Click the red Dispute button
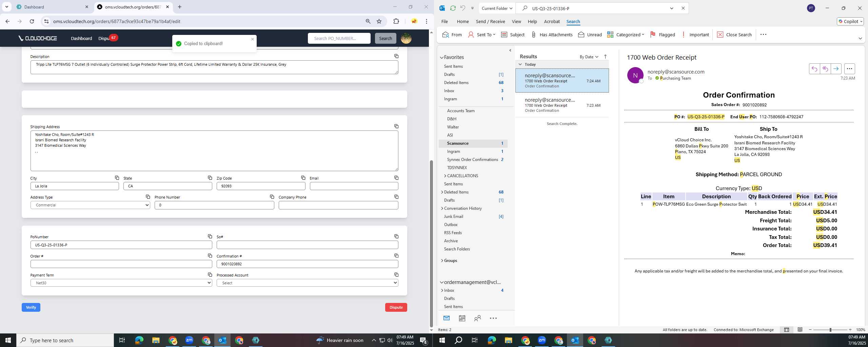868x347 pixels. point(396,307)
